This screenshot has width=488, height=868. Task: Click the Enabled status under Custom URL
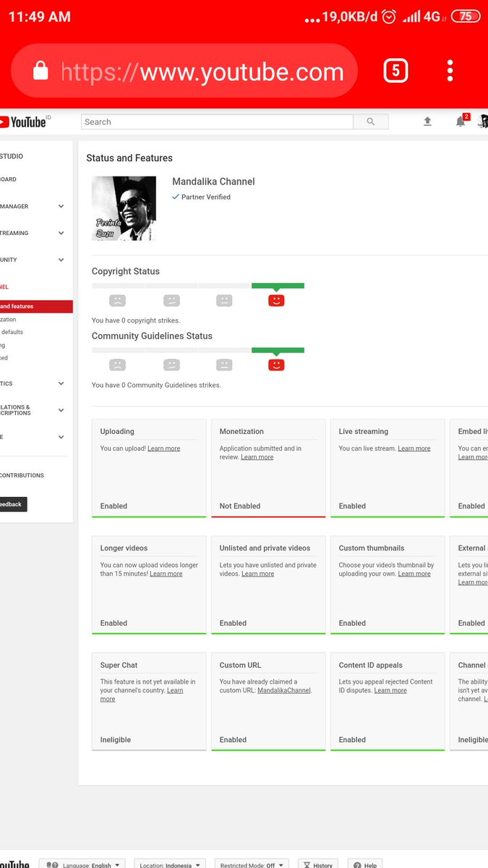(233, 740)
